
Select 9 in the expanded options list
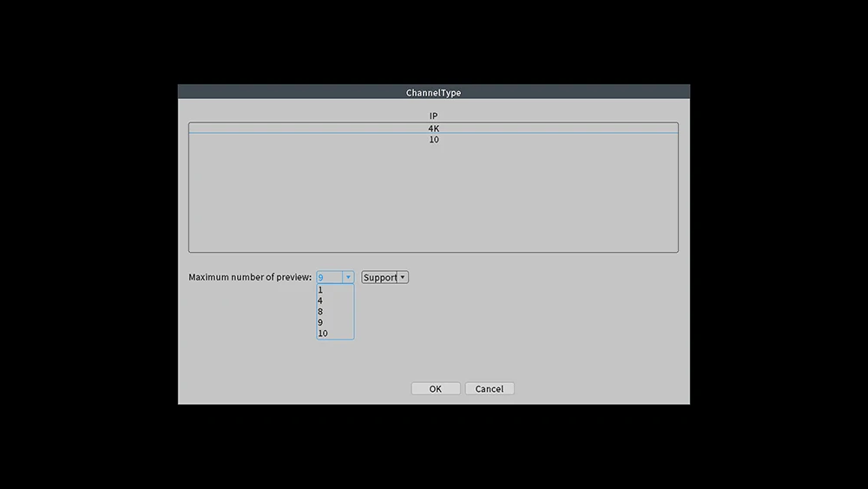(321, 322)
